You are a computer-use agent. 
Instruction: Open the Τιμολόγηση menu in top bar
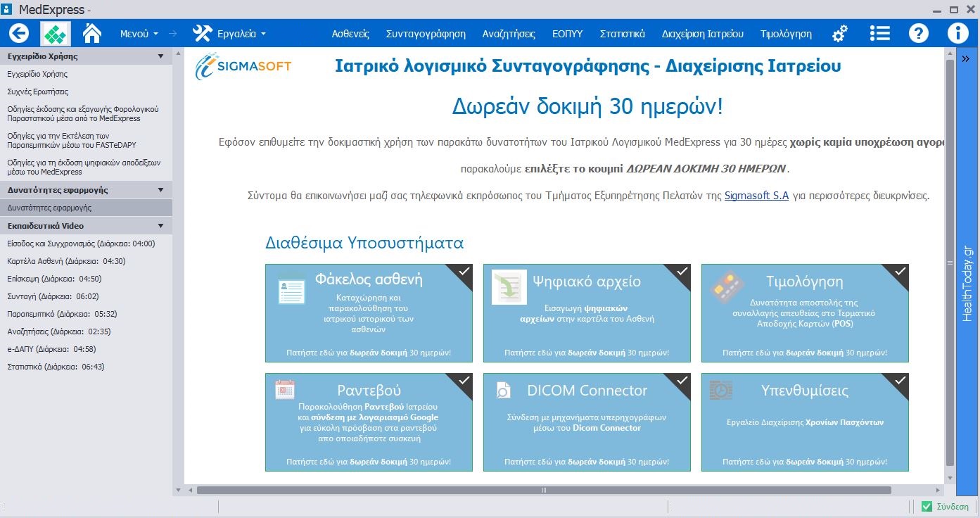tap(786, 34)
